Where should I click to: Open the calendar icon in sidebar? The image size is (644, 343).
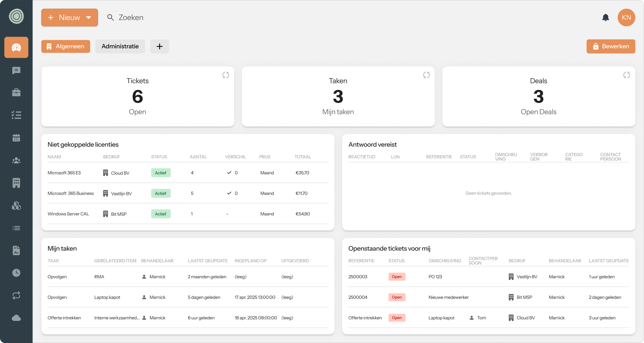pyautogui.click(x=16, y=138)
